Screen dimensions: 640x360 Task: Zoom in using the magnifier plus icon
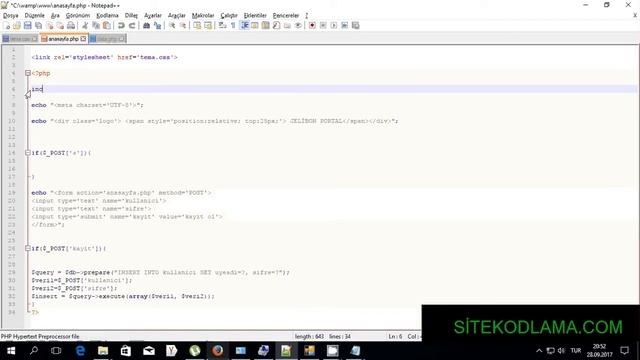172,26
